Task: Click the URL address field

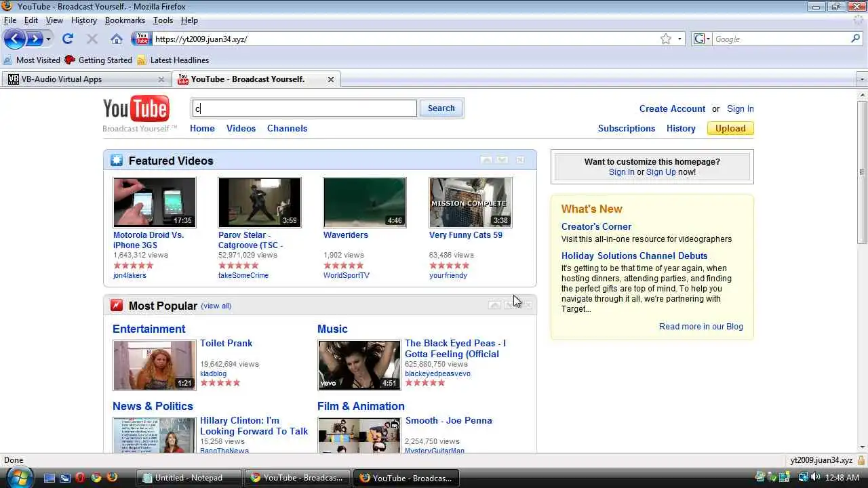Action: [x=404, y=39]
